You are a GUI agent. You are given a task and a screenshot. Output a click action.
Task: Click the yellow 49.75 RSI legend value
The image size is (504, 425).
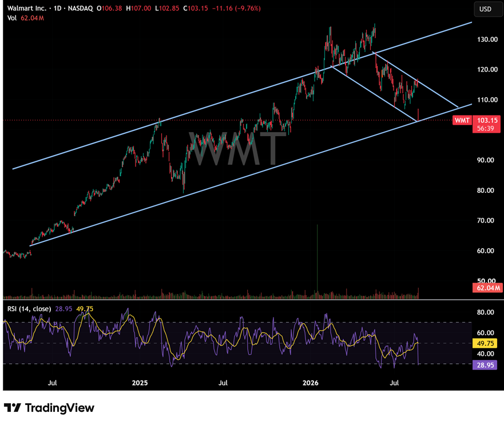(85, 309)
